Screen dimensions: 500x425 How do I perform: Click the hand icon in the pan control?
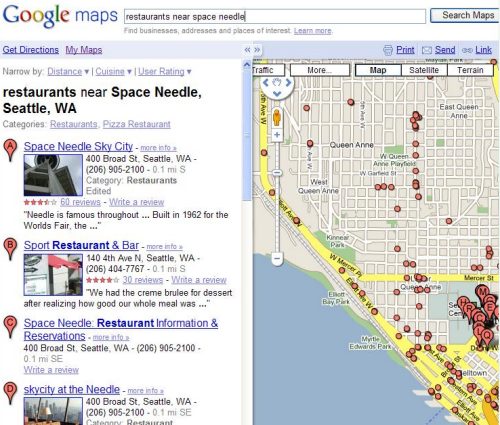tap(277, 83)
